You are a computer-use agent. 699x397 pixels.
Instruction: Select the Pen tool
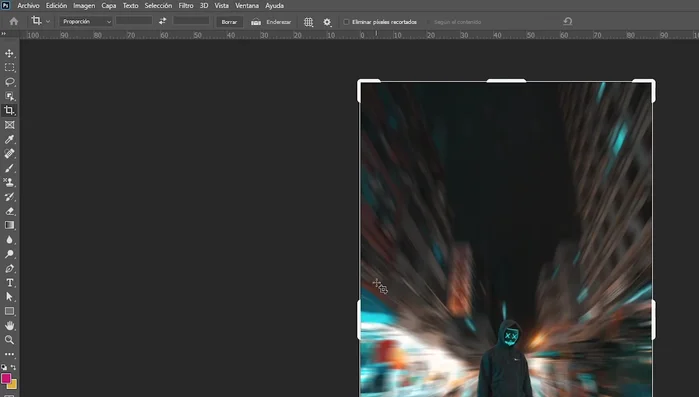9,268
